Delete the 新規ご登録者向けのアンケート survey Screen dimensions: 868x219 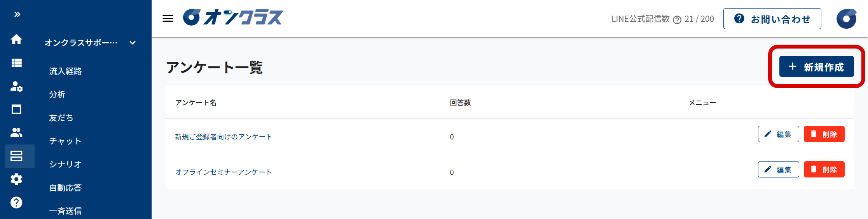pos(824,134)
